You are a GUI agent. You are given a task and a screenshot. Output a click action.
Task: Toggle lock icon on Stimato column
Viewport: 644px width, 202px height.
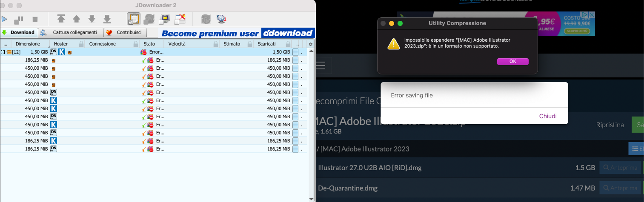(249, 44)
